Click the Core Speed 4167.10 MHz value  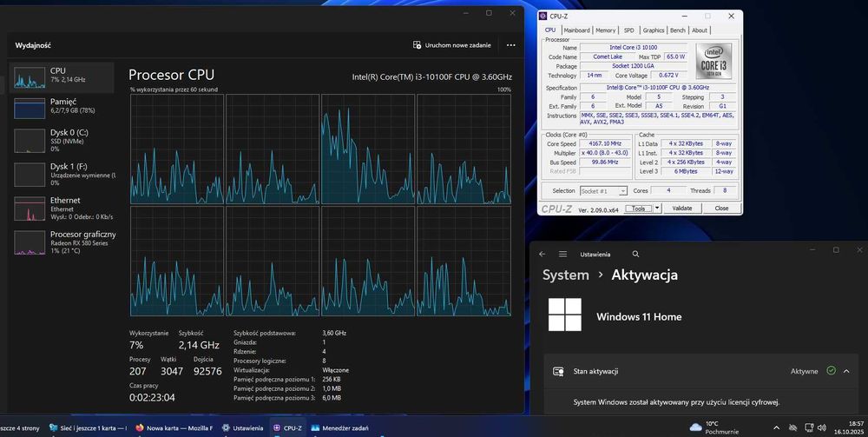[x=604, y=143]
